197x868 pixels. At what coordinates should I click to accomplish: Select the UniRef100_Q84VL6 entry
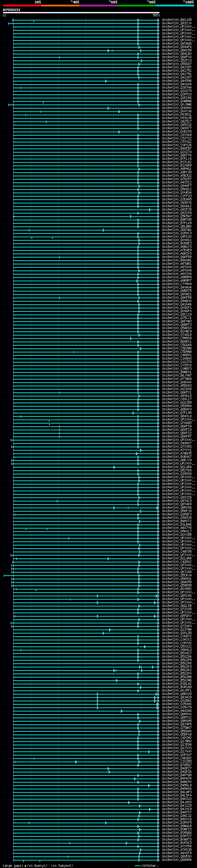[x=177, y=416]
